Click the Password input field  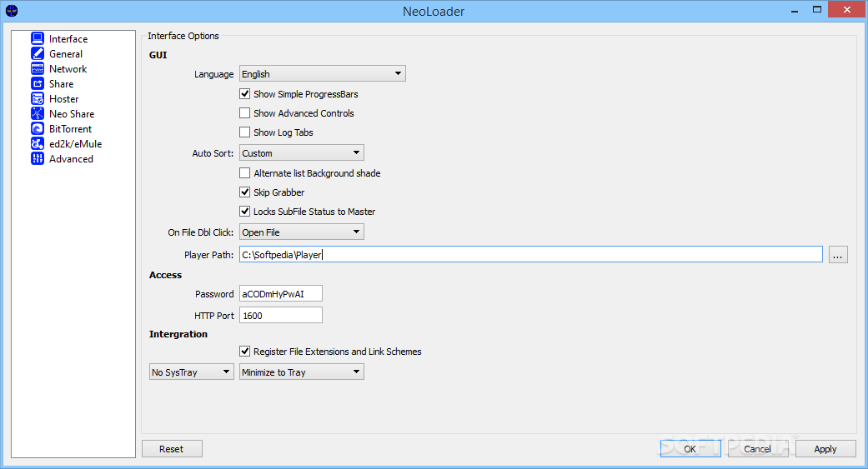[281, 294]
